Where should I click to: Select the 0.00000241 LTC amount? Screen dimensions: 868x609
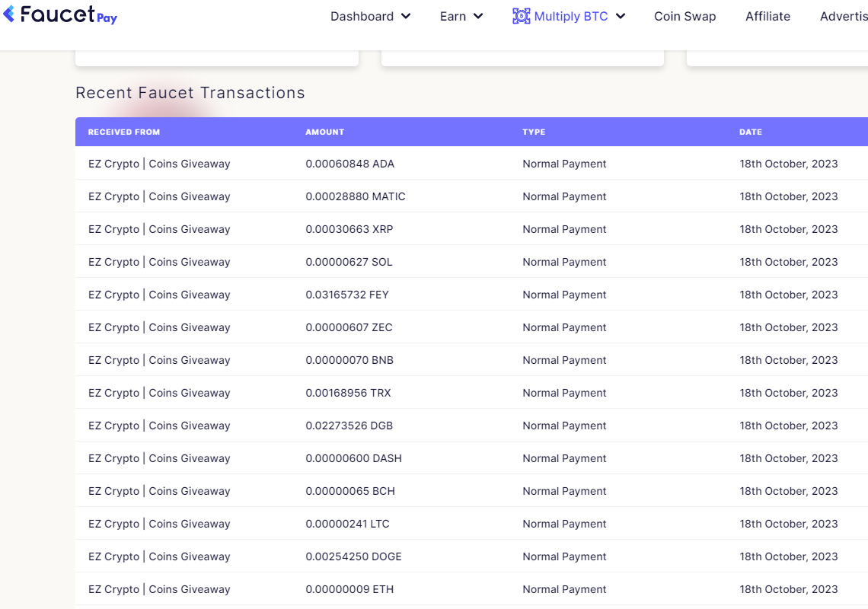pos(348,523)
